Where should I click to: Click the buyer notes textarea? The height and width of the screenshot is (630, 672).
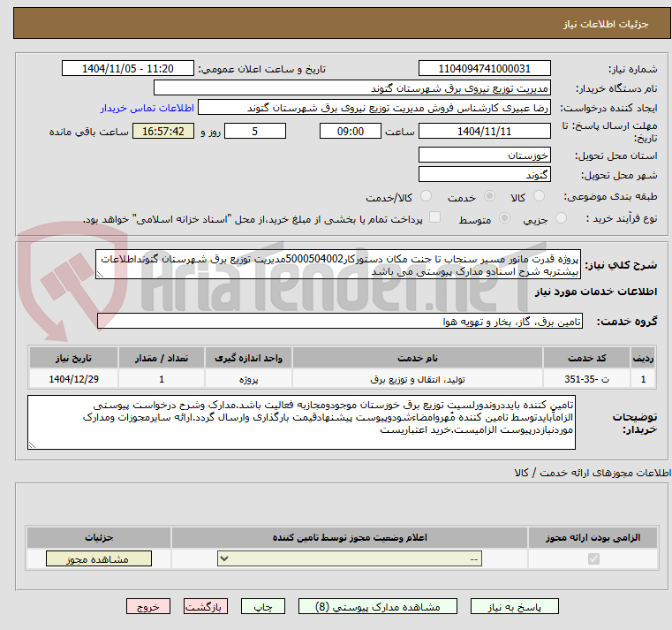pos(301,422)
